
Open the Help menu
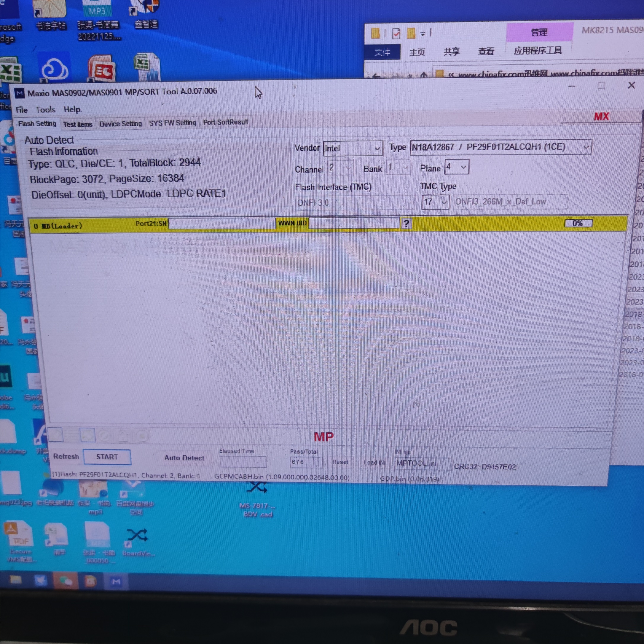click(72, 109)
